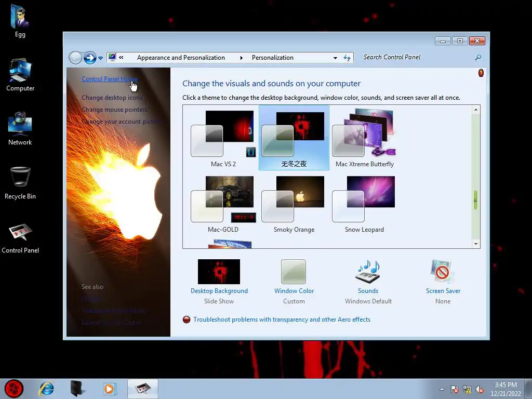Screen dimensions: 532x399
Task: Open Control Panel Home link
Action: [109, 79]
